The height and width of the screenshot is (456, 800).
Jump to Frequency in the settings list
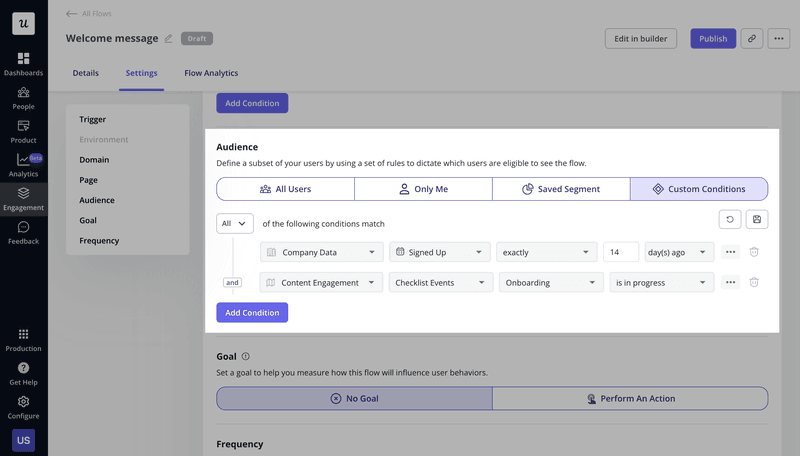(99, 241)
